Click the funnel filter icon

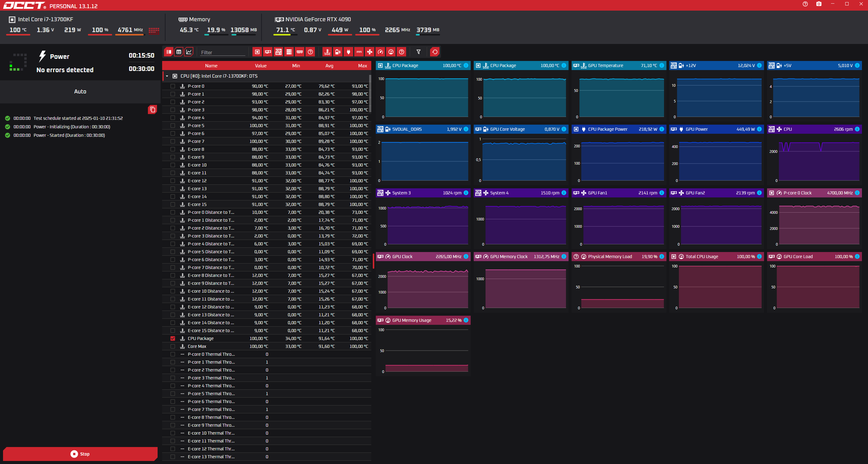418,52
